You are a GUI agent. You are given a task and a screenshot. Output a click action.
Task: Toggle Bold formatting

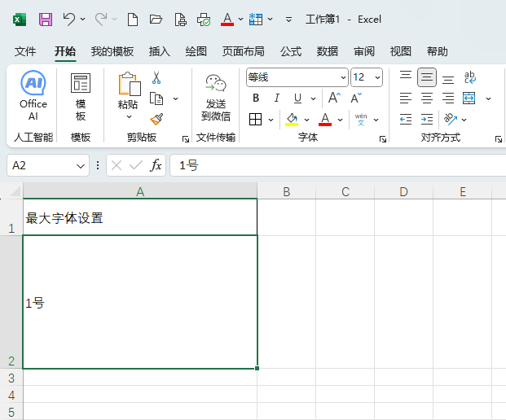coord(256,98)
